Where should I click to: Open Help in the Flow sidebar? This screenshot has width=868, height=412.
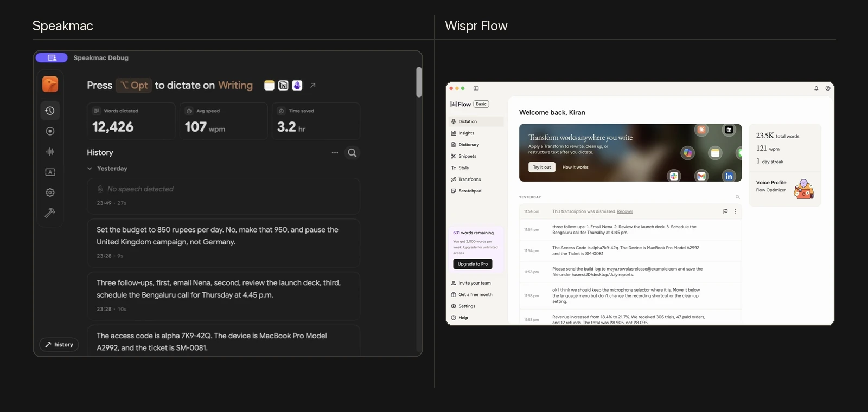477,318
